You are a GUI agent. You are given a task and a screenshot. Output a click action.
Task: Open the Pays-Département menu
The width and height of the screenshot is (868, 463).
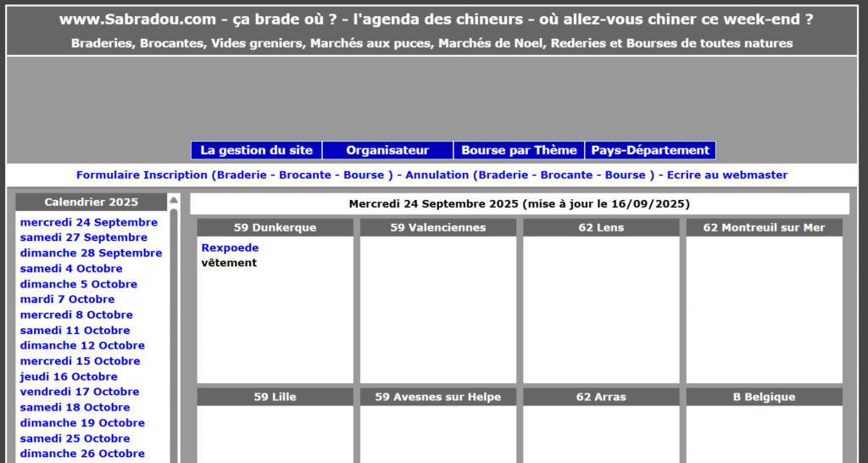click(649, 150)
